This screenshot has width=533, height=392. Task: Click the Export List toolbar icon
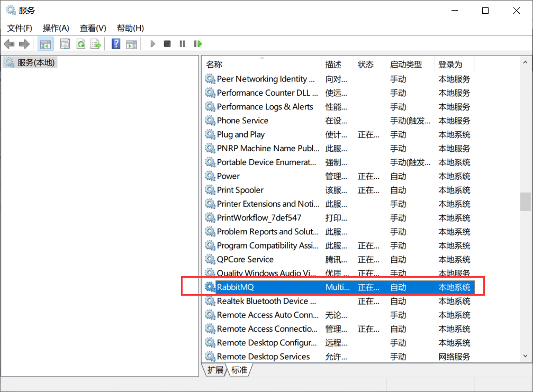96,44
